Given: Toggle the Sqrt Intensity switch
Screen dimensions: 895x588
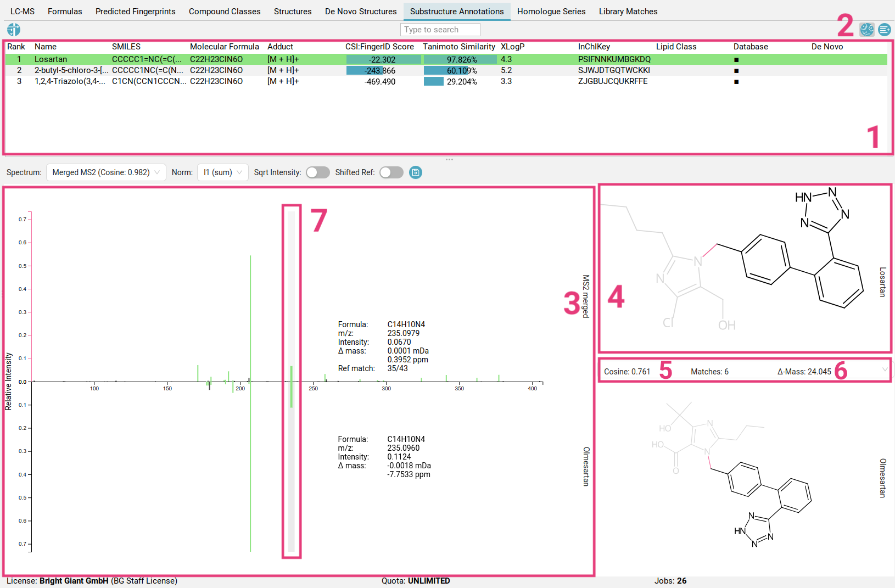Looking at the screenshot, I should pos(318,172).
